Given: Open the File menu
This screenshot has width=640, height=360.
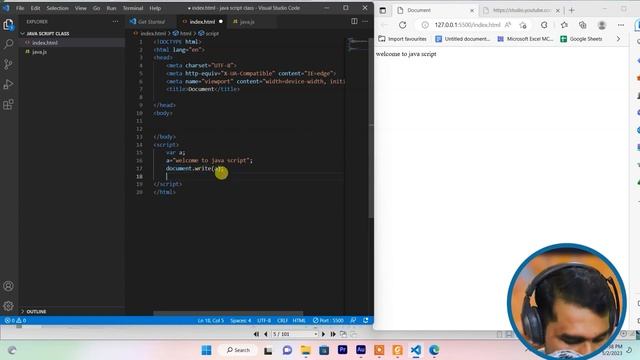Looking at the screenshot, I should pos(20,8).
